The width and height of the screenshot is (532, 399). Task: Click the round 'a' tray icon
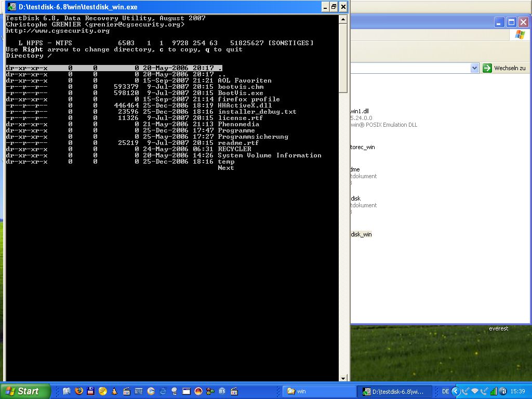(503, 391)
